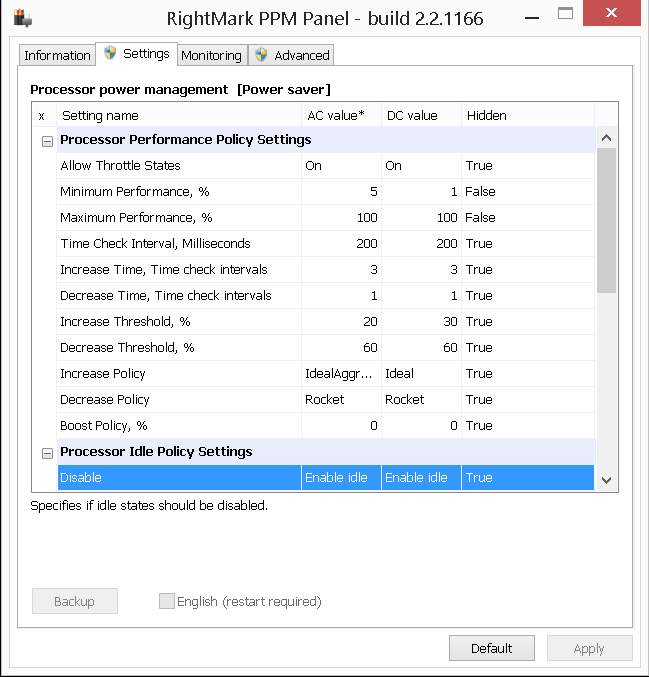Collapse Processor Performance Policy Settings group
Viewport: 649px width, 677px height.
(47, 141)
